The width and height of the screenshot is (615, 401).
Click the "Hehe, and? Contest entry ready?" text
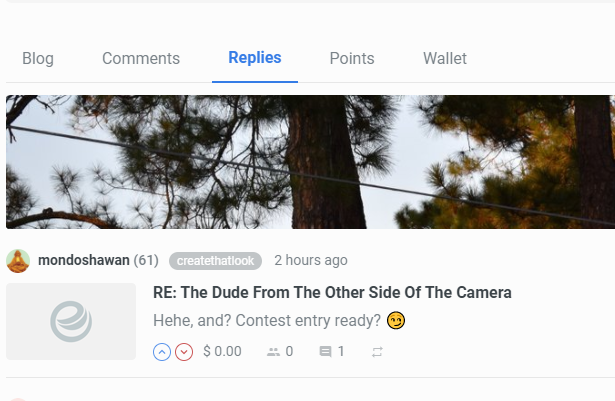pos(268,321)
